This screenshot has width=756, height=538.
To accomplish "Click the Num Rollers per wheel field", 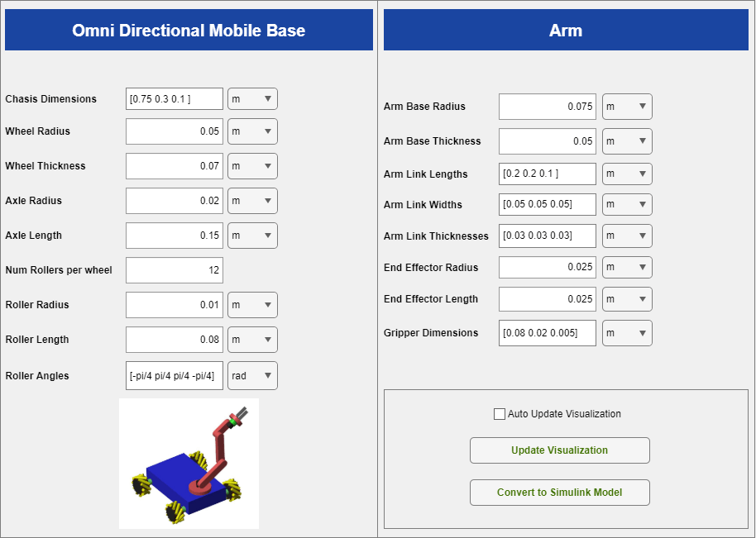I will [175, 269].
